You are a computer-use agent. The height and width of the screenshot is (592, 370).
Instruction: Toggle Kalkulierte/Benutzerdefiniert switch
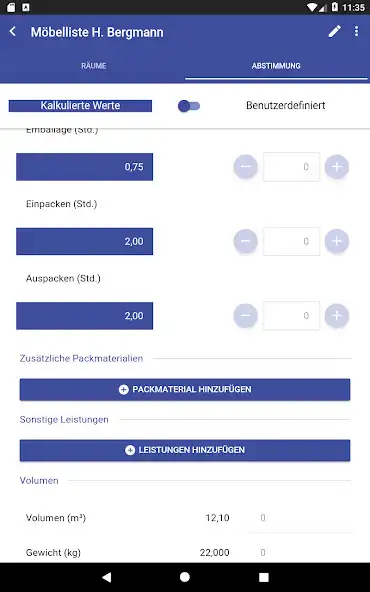[x=189, y=106]
